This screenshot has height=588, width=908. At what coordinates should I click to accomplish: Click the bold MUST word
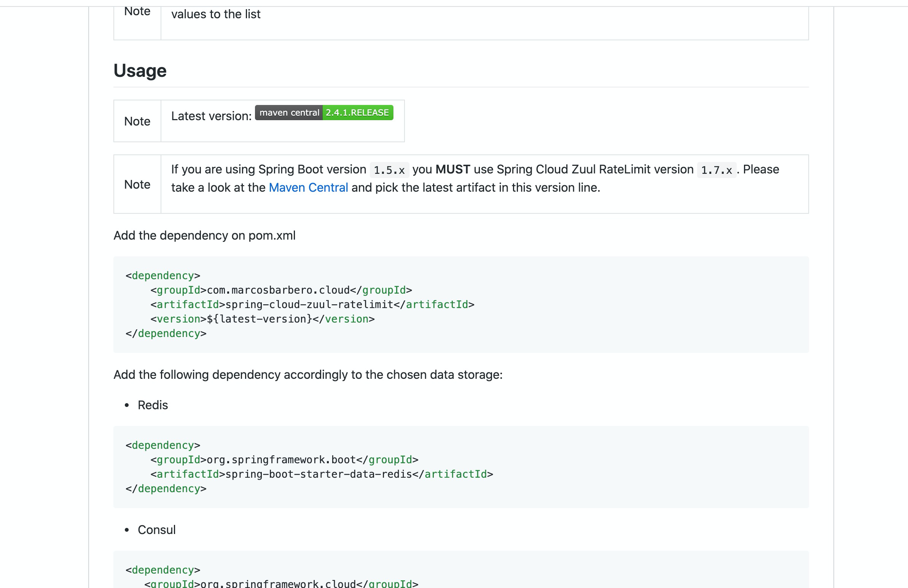click(452, 169)
